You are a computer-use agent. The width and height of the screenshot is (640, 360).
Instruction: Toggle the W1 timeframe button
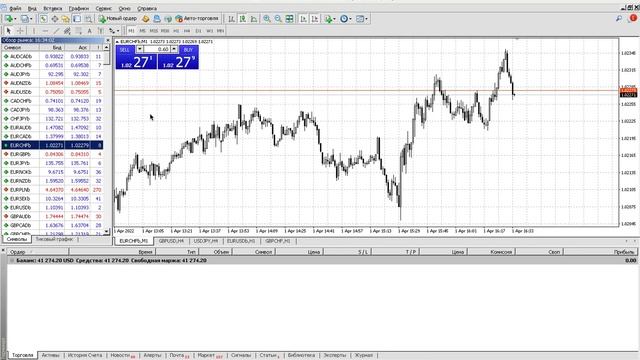point(209,31)
